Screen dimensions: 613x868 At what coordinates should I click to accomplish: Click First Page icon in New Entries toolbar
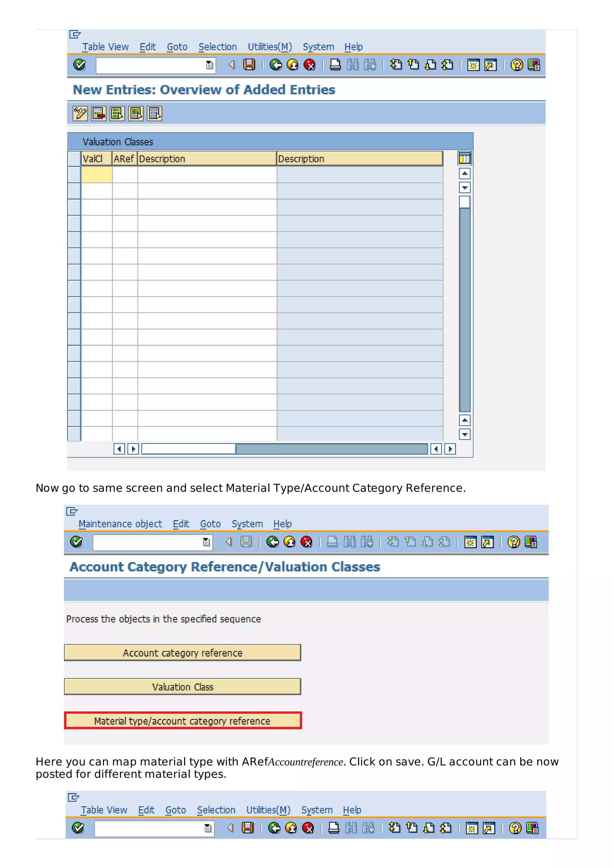click(396, 65)
